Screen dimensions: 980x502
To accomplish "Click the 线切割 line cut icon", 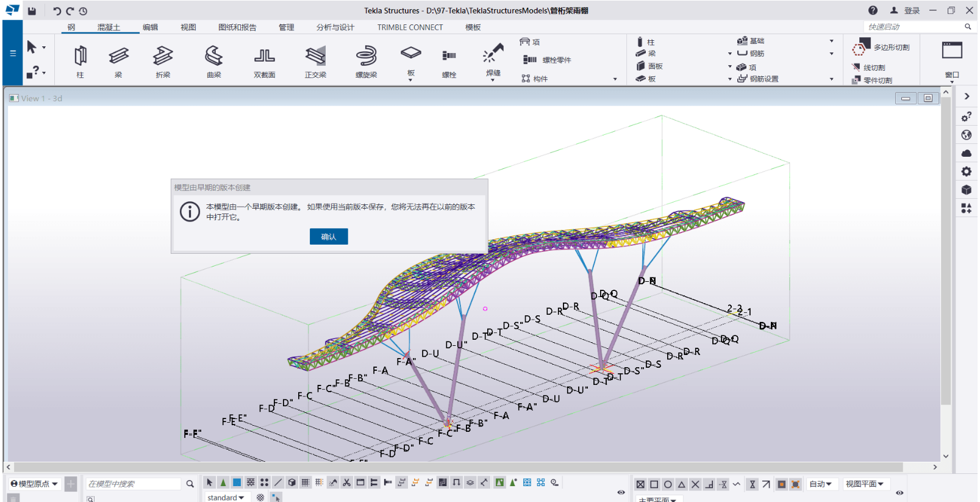I will [856, 67].
